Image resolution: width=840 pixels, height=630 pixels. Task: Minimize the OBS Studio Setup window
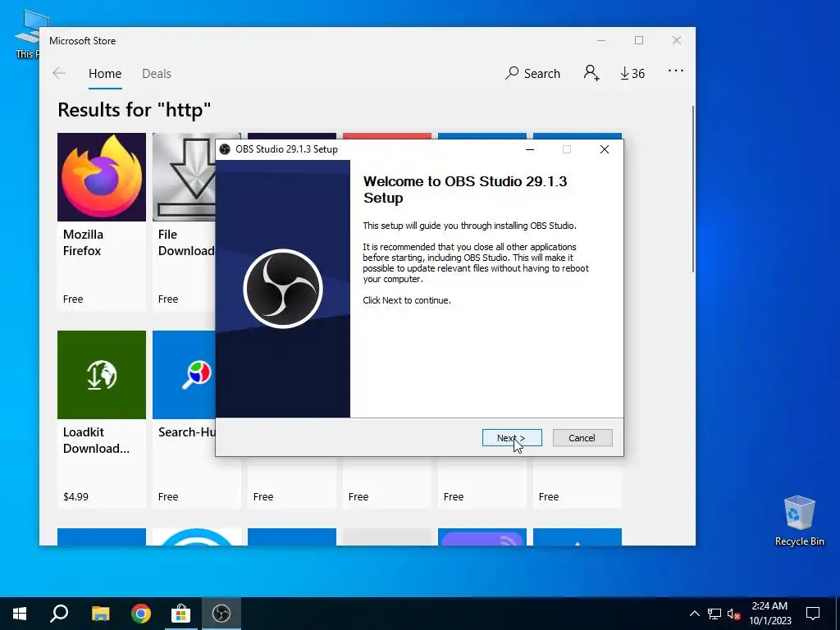pos(530,149)
